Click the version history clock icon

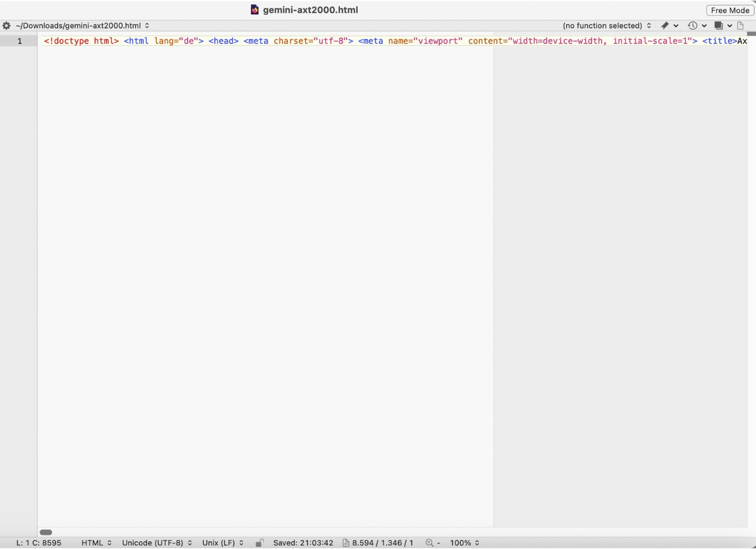[x=692, y=26]
